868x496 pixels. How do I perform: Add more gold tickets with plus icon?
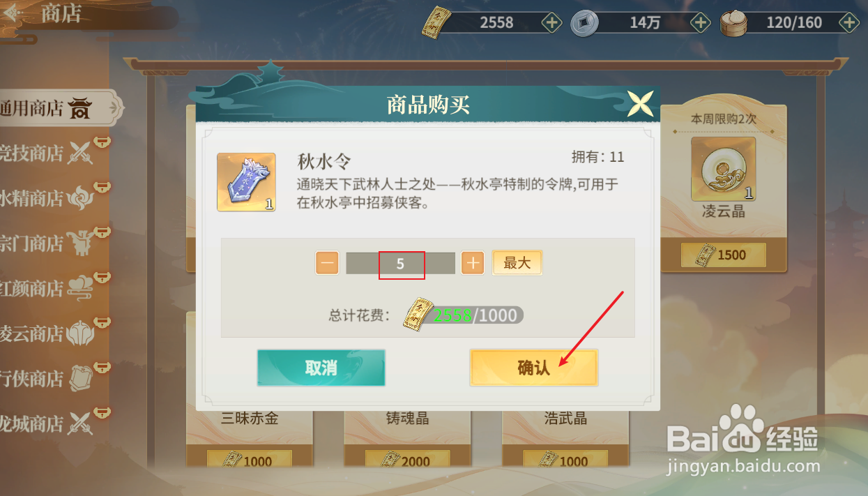(551, 23)
